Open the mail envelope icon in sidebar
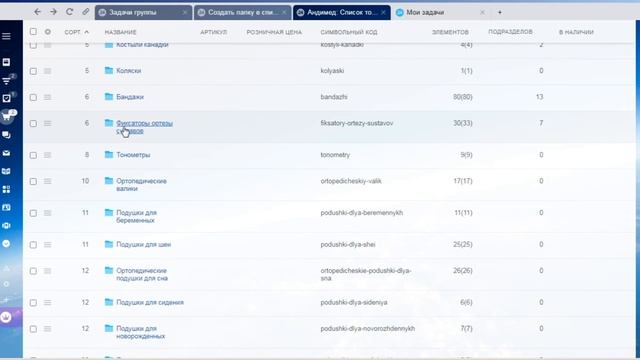Viewport: 640px width, 360px height. (6, 153)
